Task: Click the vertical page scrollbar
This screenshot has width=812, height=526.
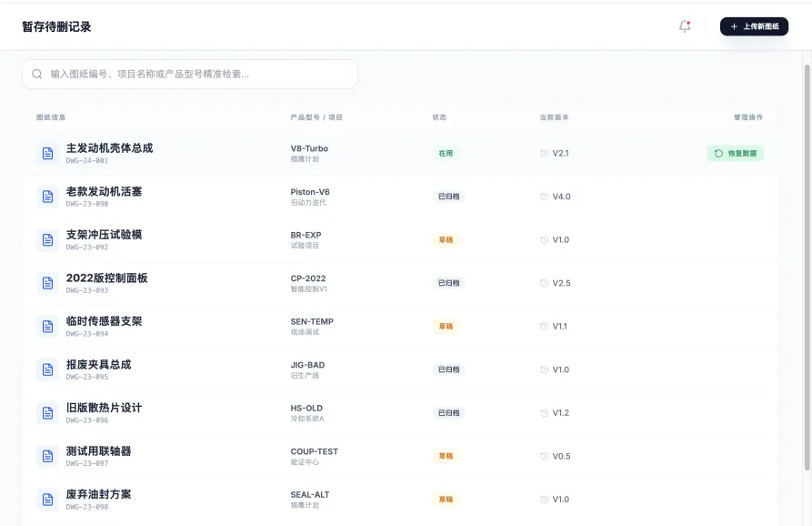Action: tap(807, 268)
